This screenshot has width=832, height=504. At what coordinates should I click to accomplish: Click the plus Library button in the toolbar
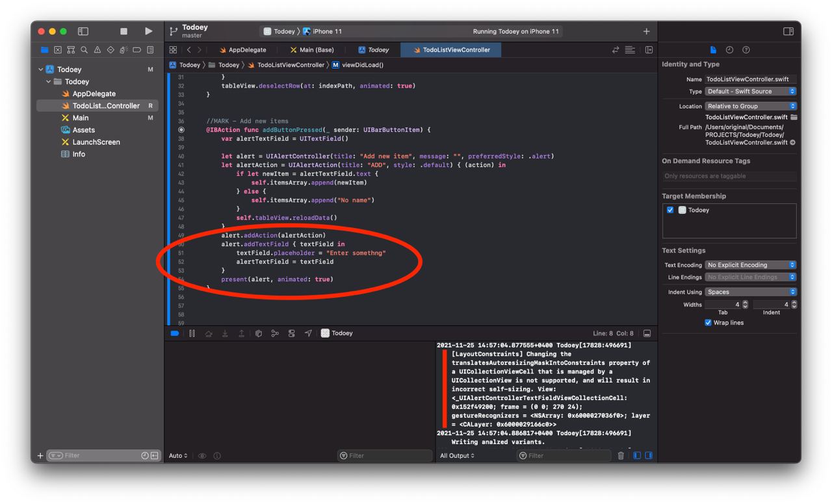pos(646,31)
